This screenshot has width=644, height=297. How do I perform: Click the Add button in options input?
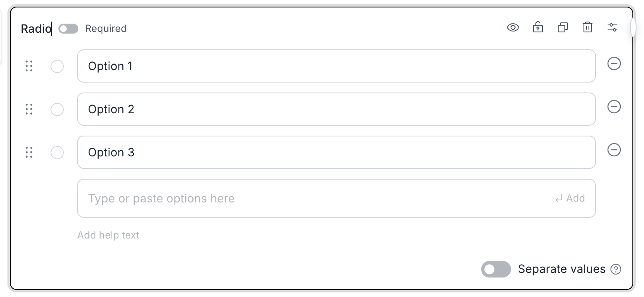pyautogui.click(x=570, y=198)
